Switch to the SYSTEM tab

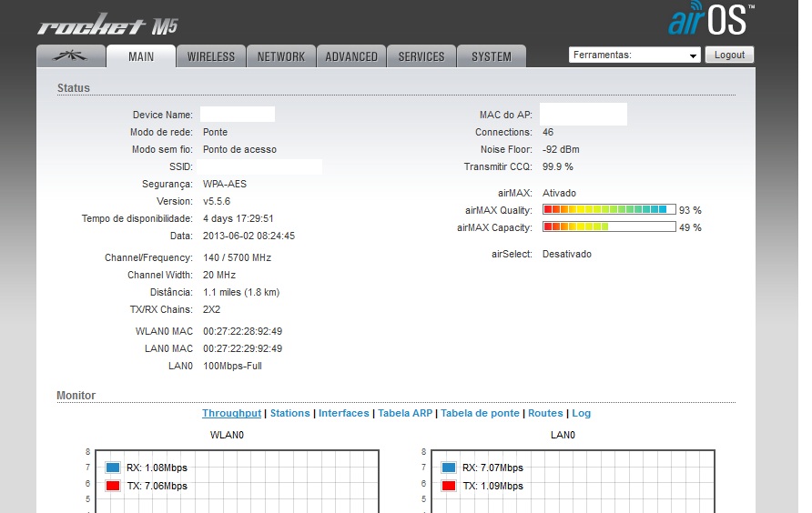(x=492, y=55)
